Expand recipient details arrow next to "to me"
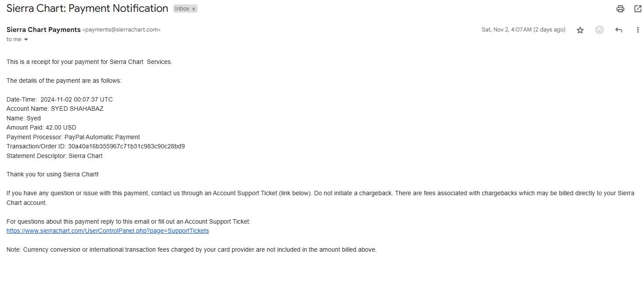The width and height of the screenshot is (644, 281). (x=26, y=40)
